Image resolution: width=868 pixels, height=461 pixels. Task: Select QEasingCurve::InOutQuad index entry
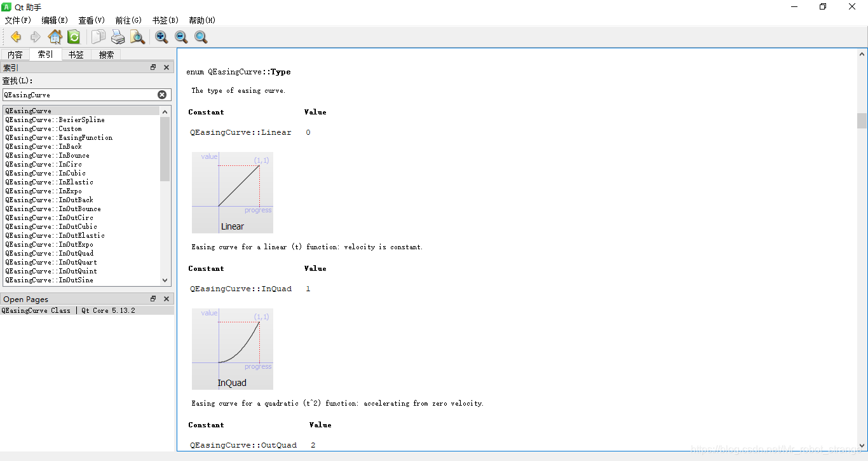[x=82, y=253]
